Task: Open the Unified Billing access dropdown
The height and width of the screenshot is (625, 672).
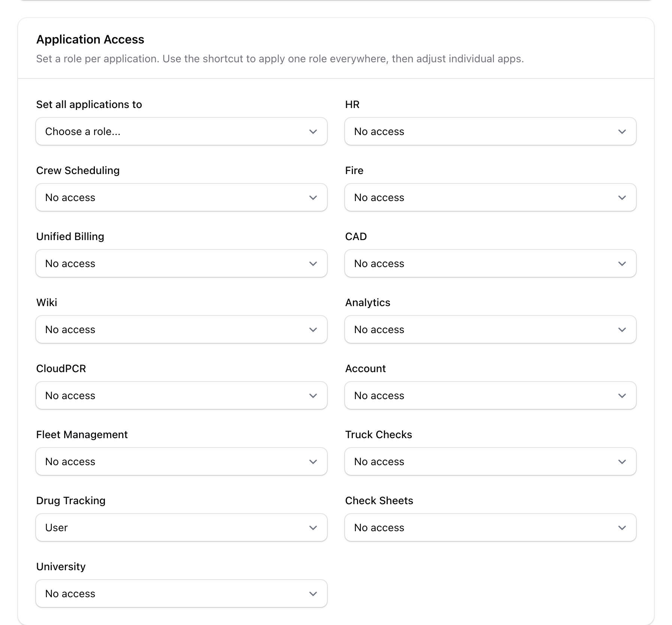Action: pos(181,263)
